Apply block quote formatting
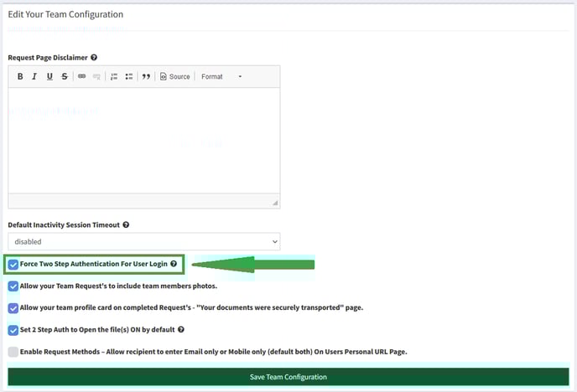The height and width of the screenshot is (392, 577). click(146, 76)
